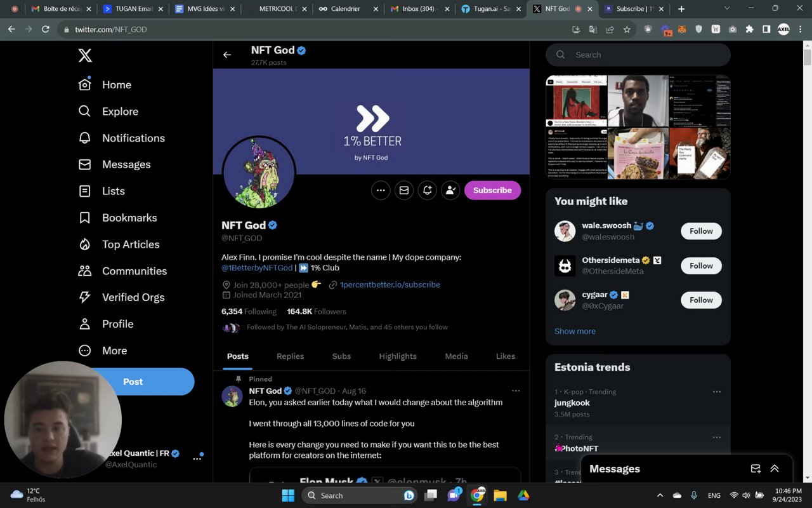View the 164.8K Followers list
Image resolution: width=812 pixels, height=508 pixels.
[x=317, y=311]
